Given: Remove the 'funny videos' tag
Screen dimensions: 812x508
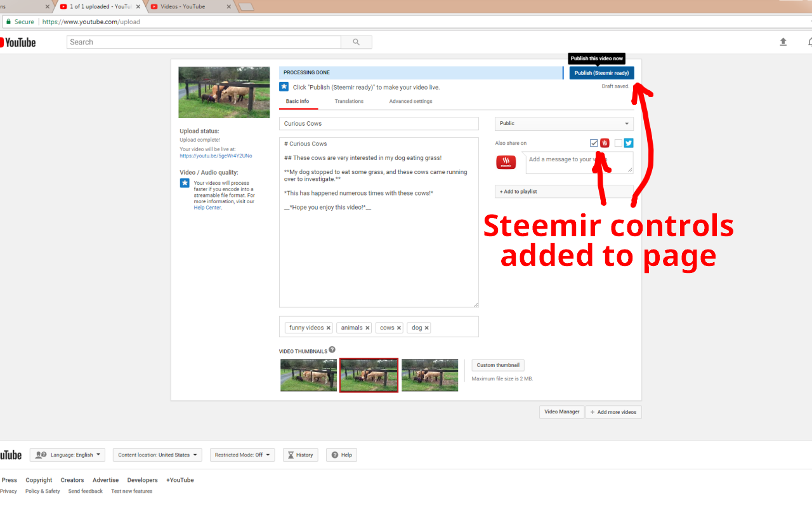Looking at the screenshot, I should pyautogui.click(x=328, y=328).
